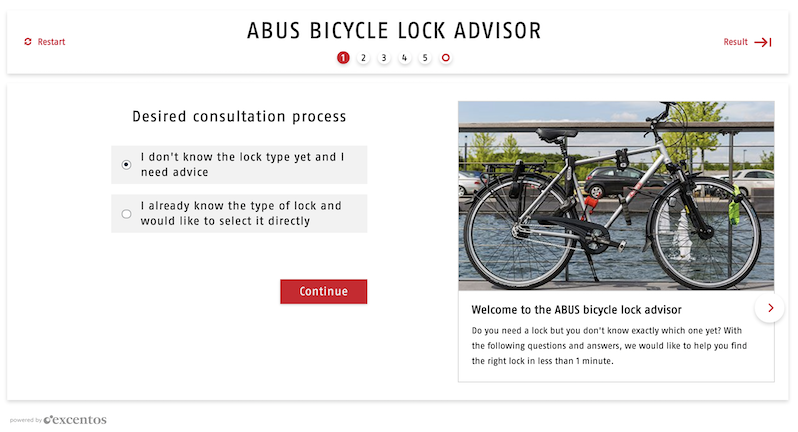The height and width of the screenshot is (432, 798).
Task: Select "I don't know the lock type" radio button
Action: point(126,165)
